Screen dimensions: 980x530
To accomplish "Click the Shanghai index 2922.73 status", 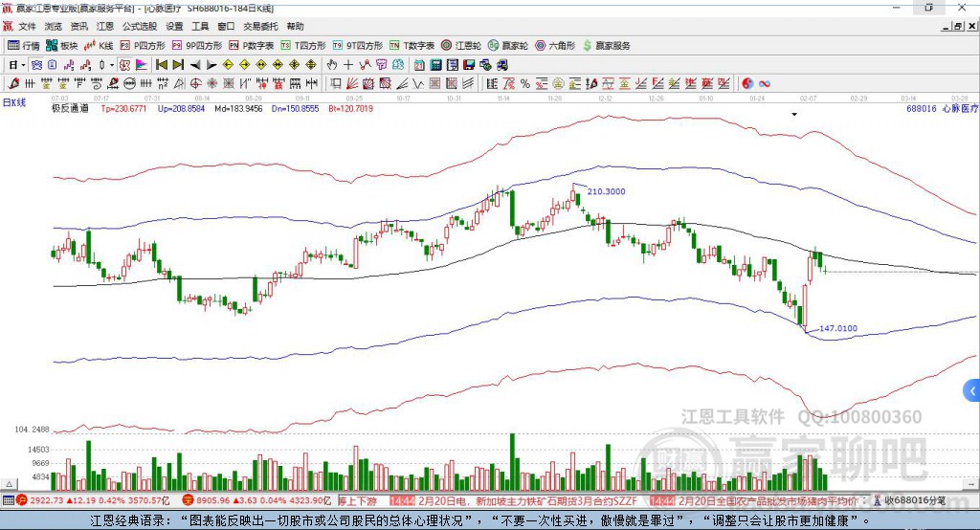I will click(93, 500).
